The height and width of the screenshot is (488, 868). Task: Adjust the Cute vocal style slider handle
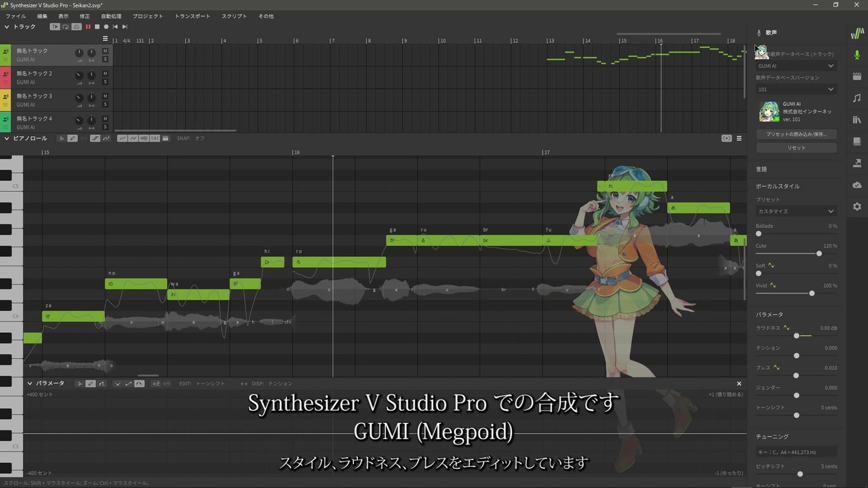[819, 253]
